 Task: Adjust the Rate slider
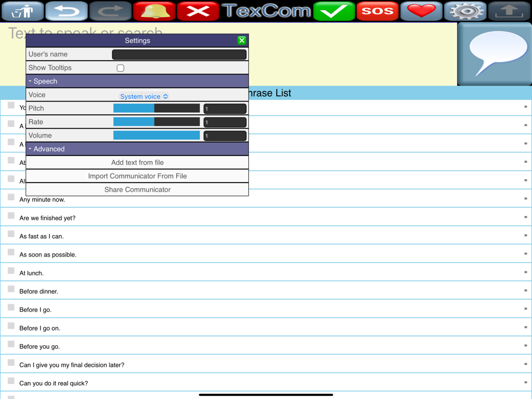156,122
